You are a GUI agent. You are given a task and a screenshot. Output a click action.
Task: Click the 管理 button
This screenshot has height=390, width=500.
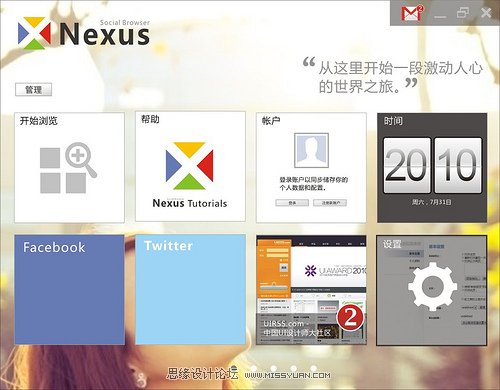click(x=33, y=89)
